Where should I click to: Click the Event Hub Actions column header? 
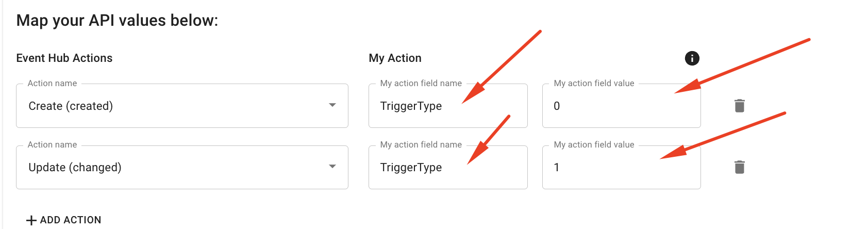click(64, 58)
